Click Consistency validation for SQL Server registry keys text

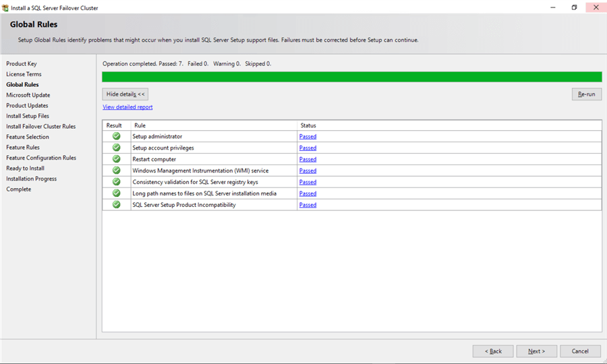[x=195, y=182]
